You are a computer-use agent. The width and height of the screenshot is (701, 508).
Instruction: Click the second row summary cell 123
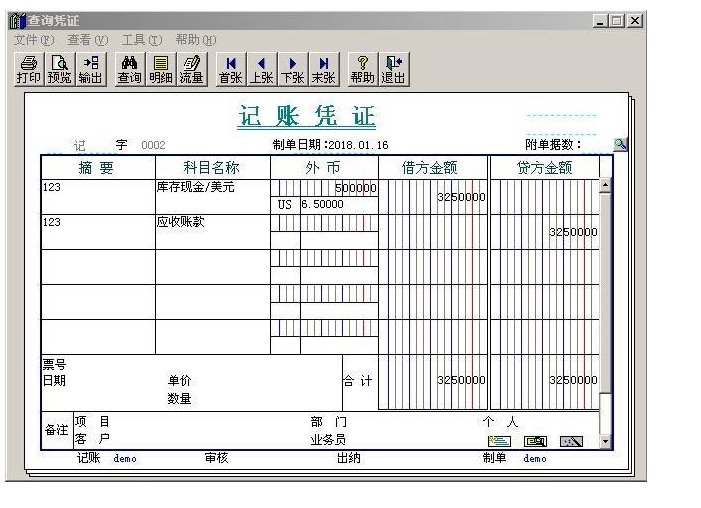tap(98, 232)
